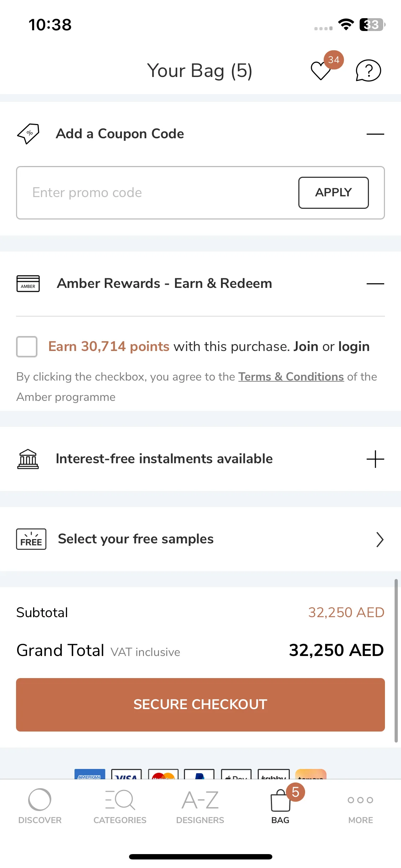This screenshot has height=868, width=401.
Task: Click the Apply button
Action: pyautogui.click(x=334, y=192)
